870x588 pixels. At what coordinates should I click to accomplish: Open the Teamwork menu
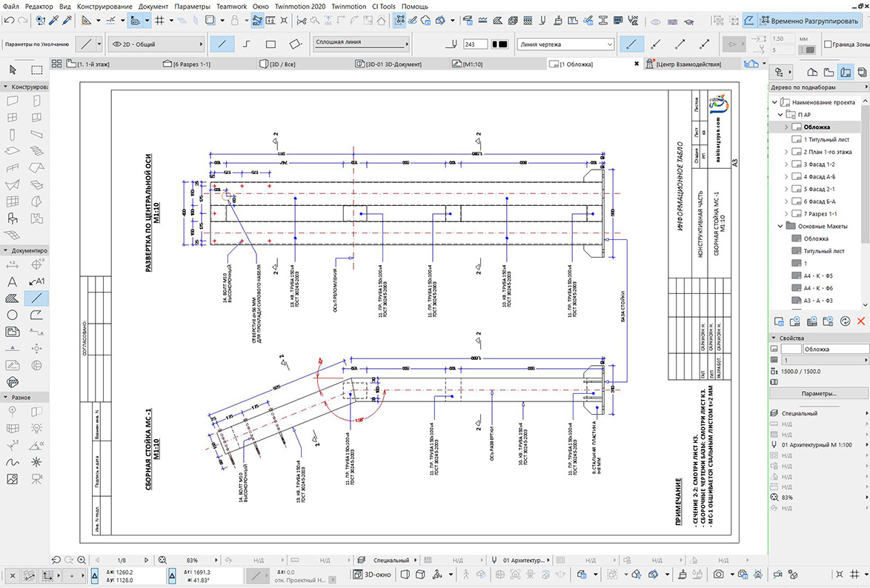click(x=231, y=6)
